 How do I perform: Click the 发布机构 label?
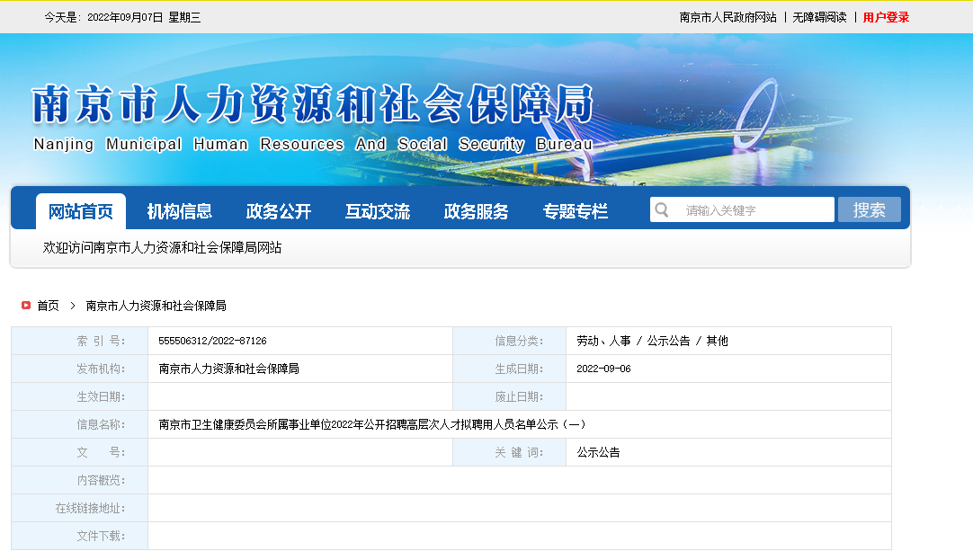point(101,369)
